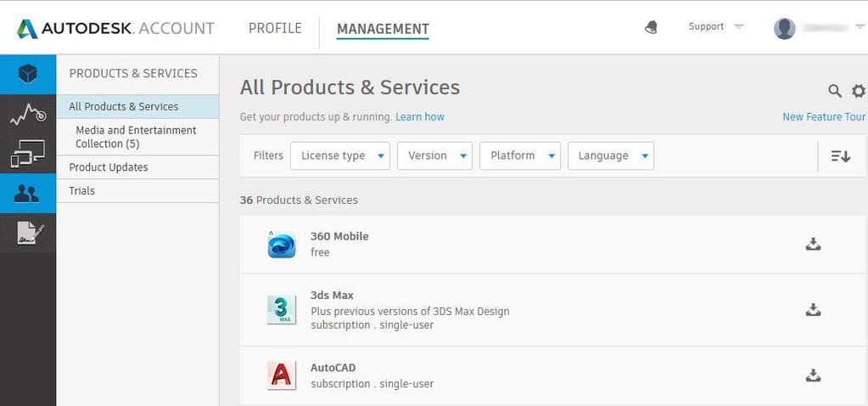Click the 'All Products & Services' page heading

click(350, 87)
